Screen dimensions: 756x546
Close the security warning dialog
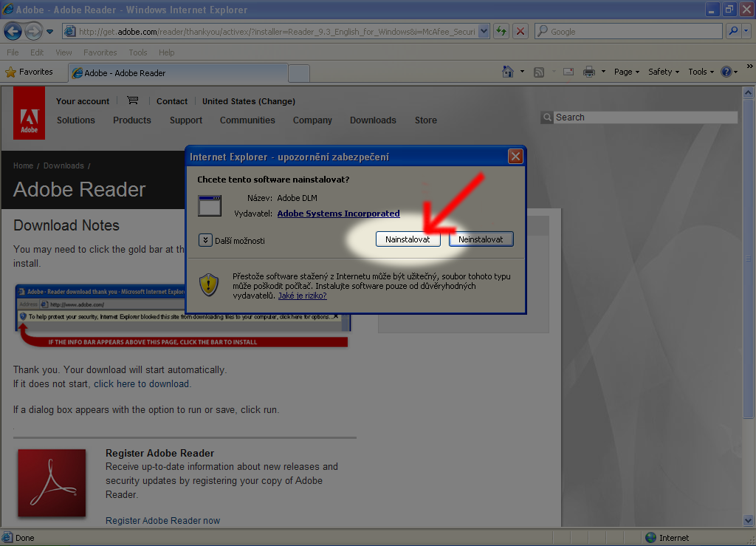coord(515,157)
